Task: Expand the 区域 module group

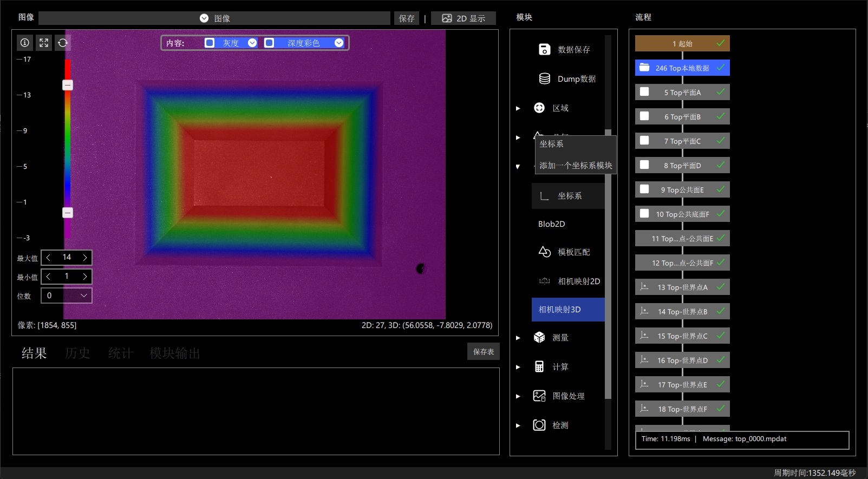Action: pyautogui.click(x=518, y=108)
